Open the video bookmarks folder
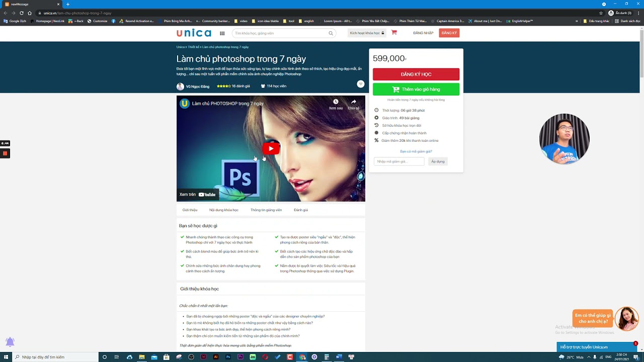Screen dimensions: 644x362 tap(240, 21)
